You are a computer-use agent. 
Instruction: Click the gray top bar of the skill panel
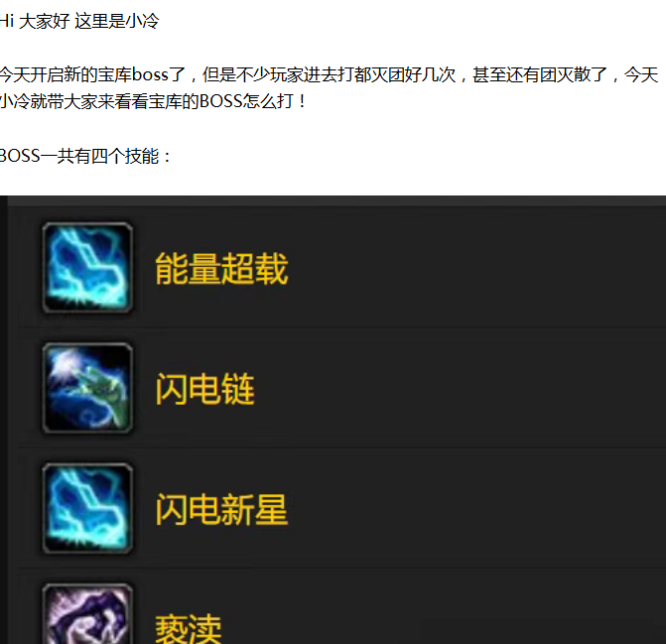click(336, 201)
